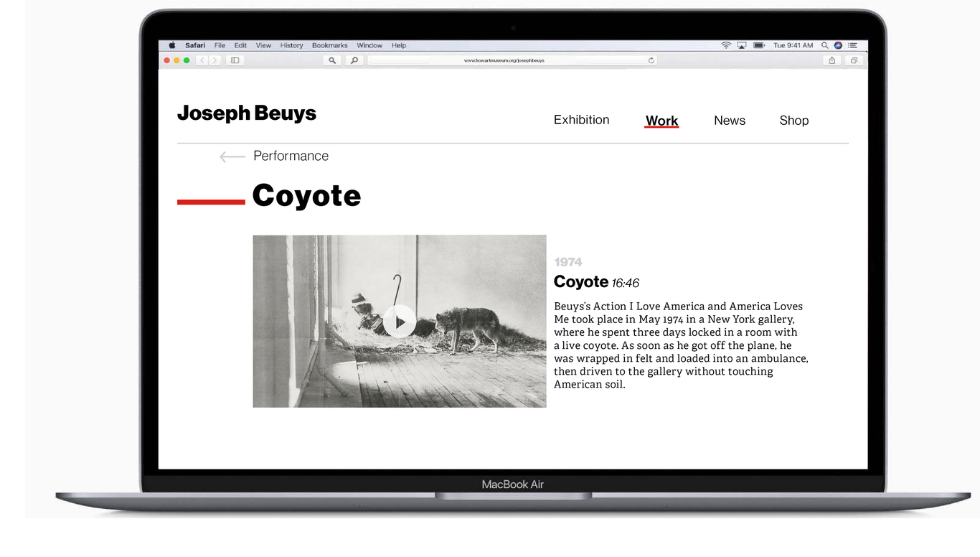The image size is (980, 557).
Task: Click the Share button in Safari toolbar
Action: [x=831, y=60]
